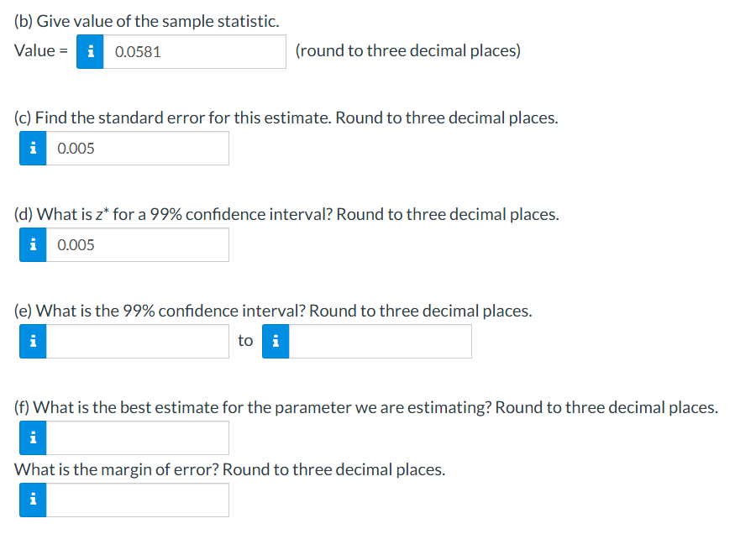Click the lower bound field of the confidence interval
Viewport: 756px width, 555px height.
[x=139, y=341]
